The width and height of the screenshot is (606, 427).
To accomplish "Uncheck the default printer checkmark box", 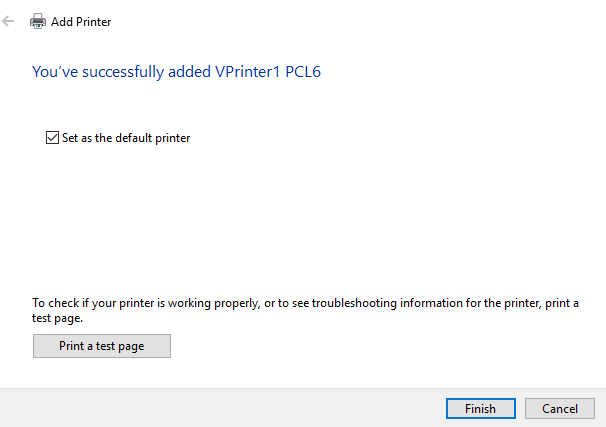I will 52,138.
